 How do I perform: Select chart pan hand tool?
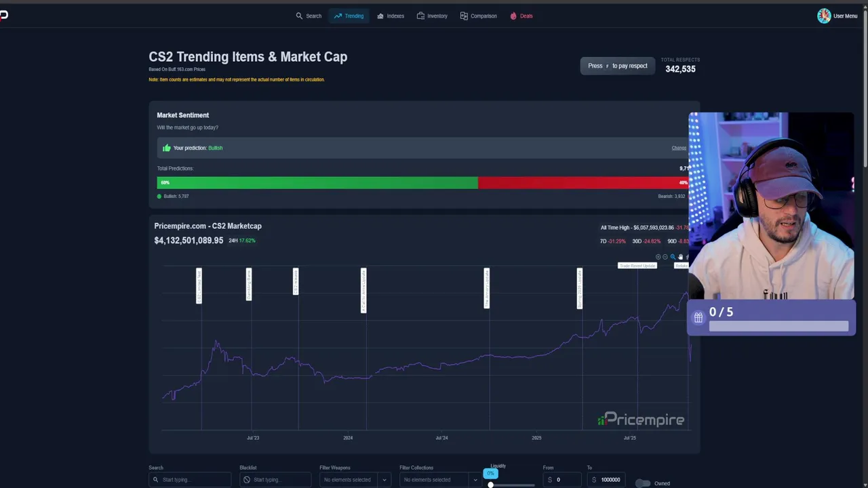pos(680,257)
